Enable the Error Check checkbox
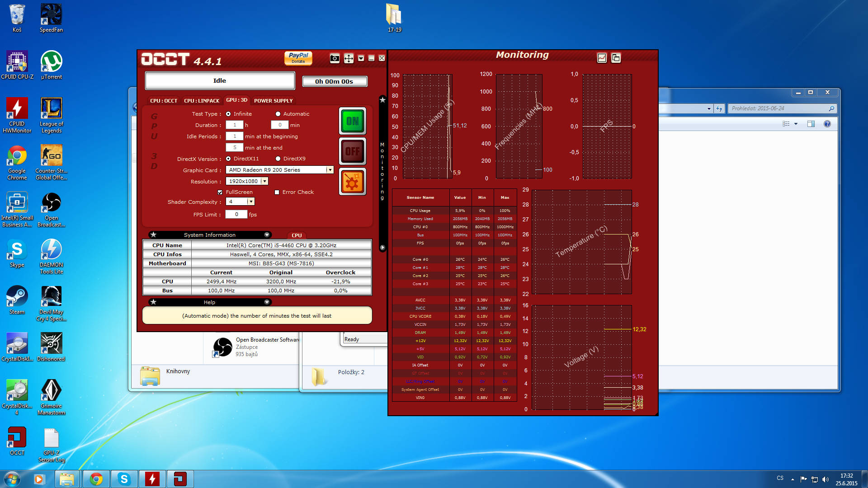This screenshot has height=488, width=868. (x=277, y=192)
